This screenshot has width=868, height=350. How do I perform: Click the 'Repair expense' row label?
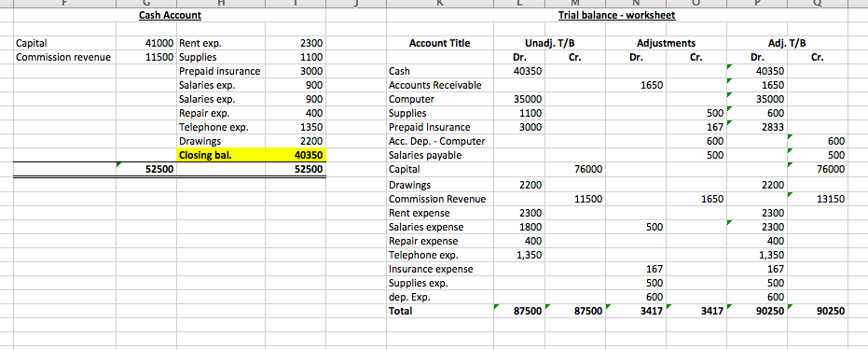point(439,241)
